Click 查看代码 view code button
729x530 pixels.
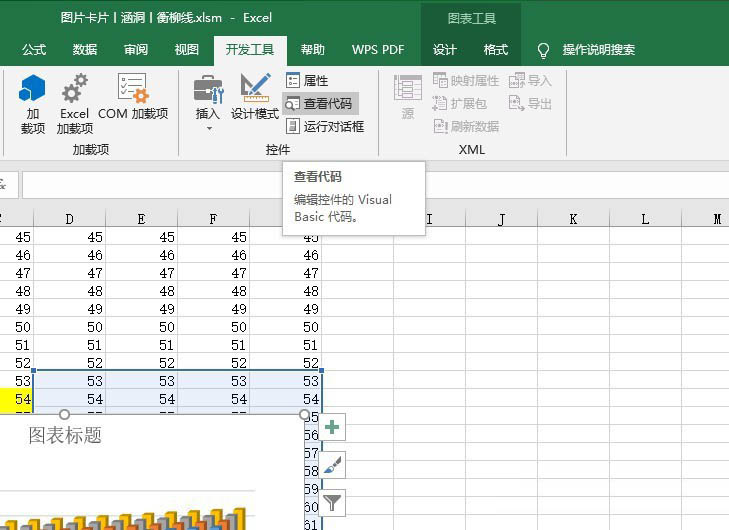[320, 104]
